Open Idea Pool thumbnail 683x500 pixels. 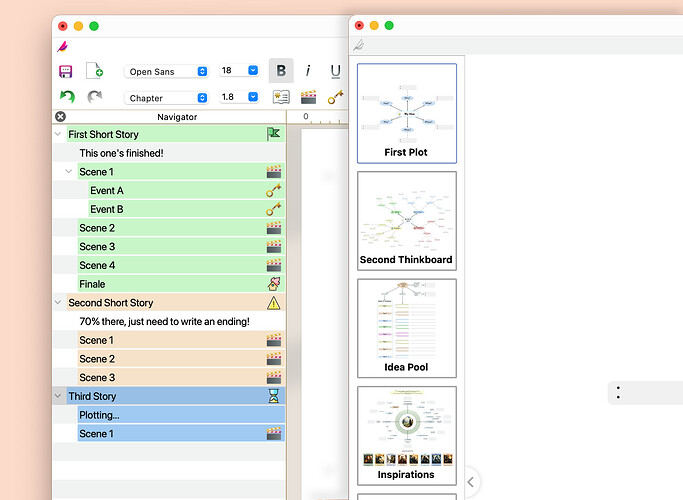coord(407,328)
